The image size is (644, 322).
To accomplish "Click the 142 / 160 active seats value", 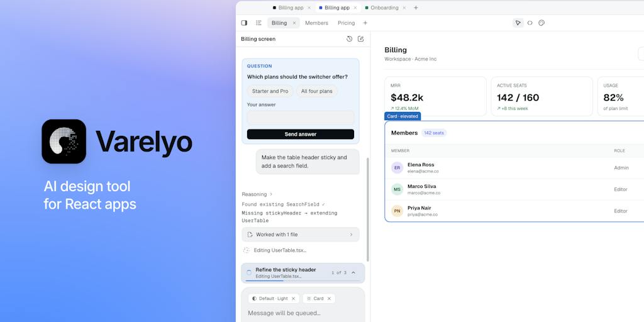I will 518,97.
